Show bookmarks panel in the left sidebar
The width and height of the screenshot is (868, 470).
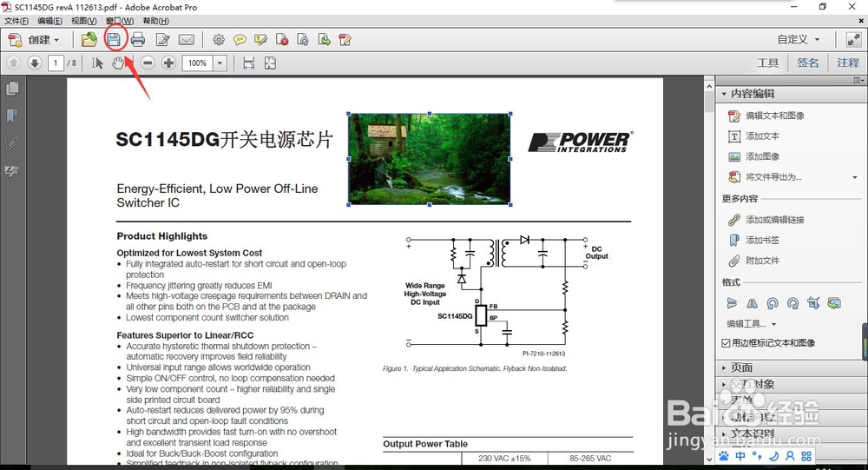[x=12, y=116]
